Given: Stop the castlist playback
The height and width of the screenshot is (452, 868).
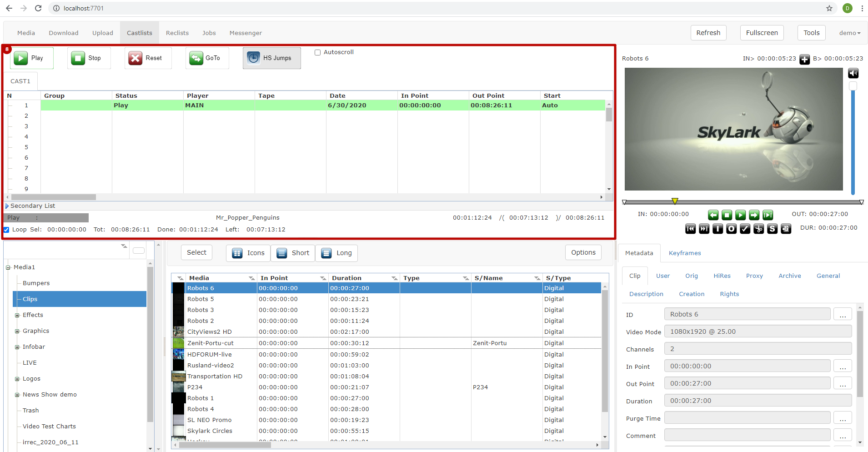Looking at the screenshot, I should point(89,58).
